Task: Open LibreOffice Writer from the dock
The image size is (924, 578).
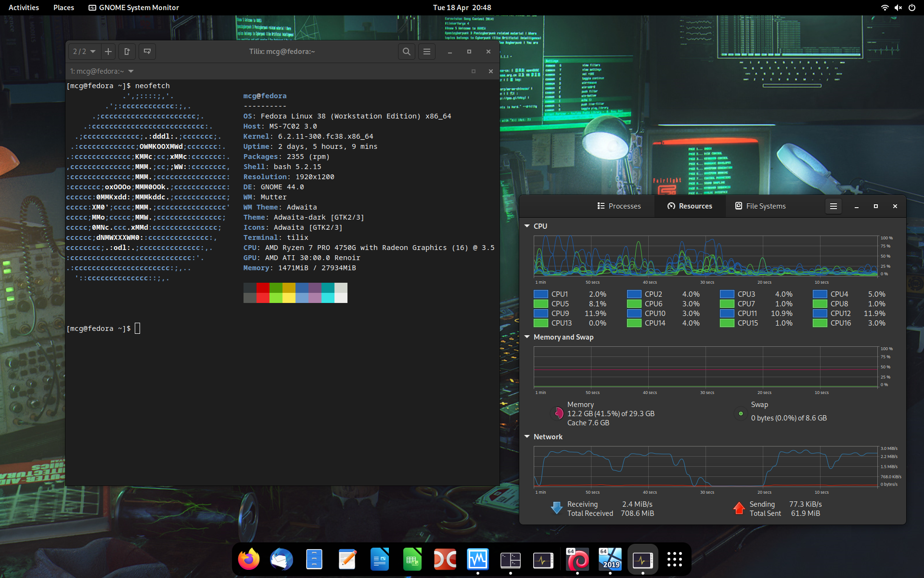Action: click(x=380, y=559)
